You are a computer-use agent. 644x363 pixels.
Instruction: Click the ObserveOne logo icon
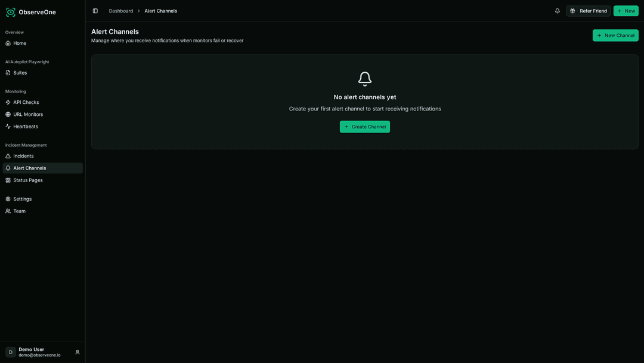click(x=11, y=12)
